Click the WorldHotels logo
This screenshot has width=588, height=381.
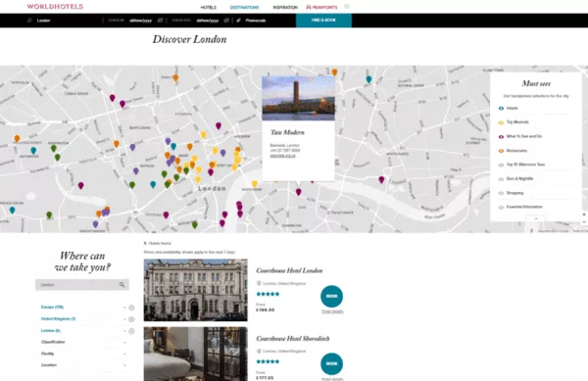point(55,7)
